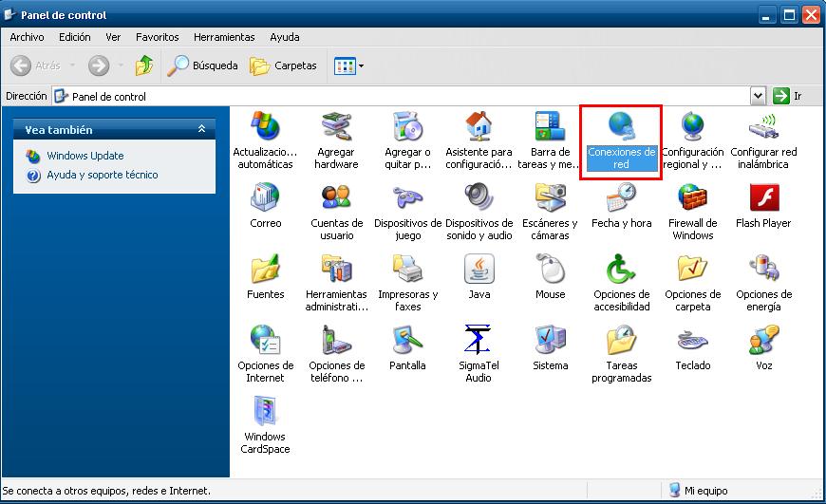826x504 pixels.
Task: Open the Ayuda menu
Action: click(x=285, y=37)
